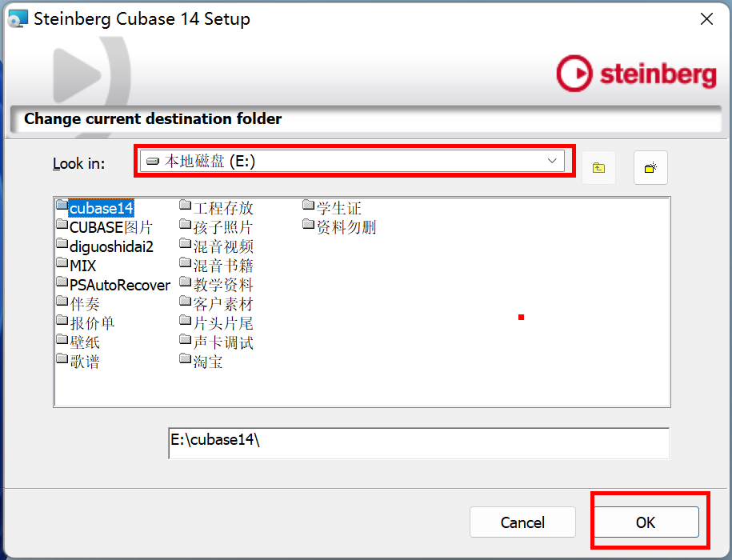This screenshot has height=560, width=732.
Task: Confirm the folder with OK
Action: (646, 522)
